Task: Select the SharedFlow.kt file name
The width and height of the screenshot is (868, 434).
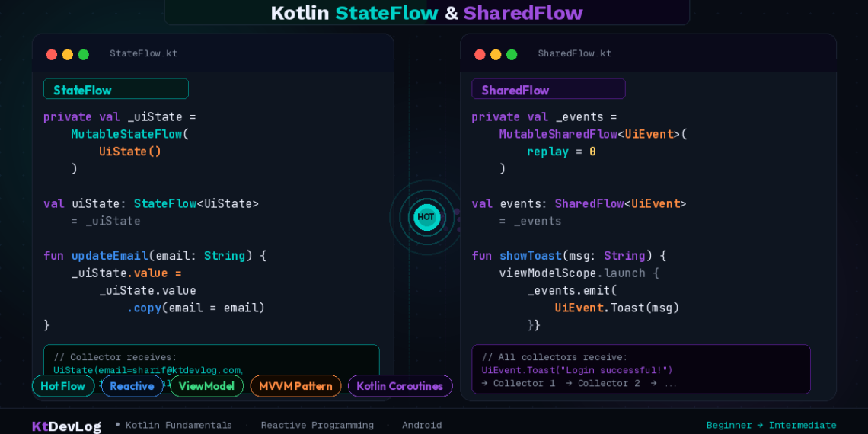Action: (575, 54)
